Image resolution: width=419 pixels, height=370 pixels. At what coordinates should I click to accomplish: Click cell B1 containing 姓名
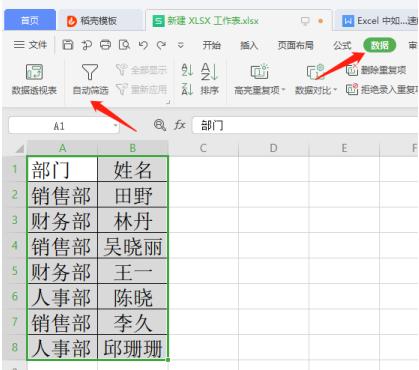point(133,169)
